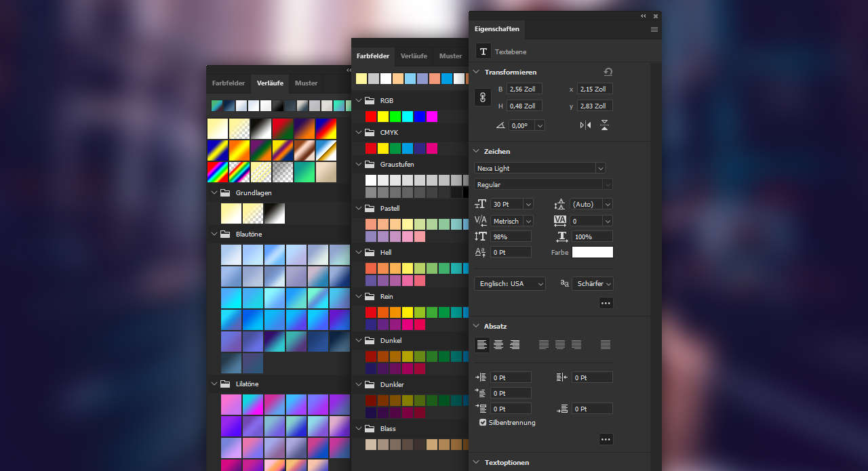Select left text alignment
The image size is (868, 471).
482,345
